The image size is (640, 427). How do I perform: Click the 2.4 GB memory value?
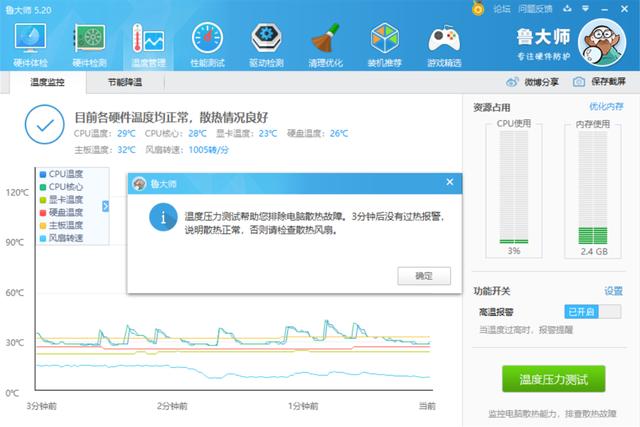coord(594,251)
